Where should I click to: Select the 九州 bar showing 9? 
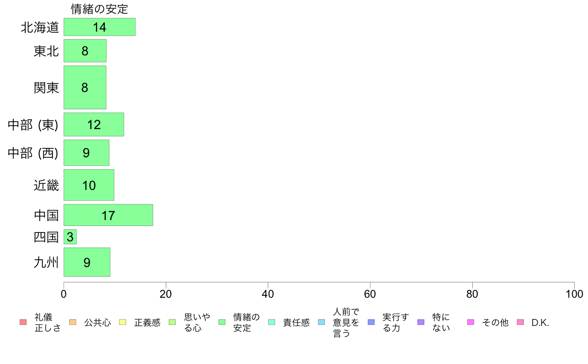click(x=87, y=262)
